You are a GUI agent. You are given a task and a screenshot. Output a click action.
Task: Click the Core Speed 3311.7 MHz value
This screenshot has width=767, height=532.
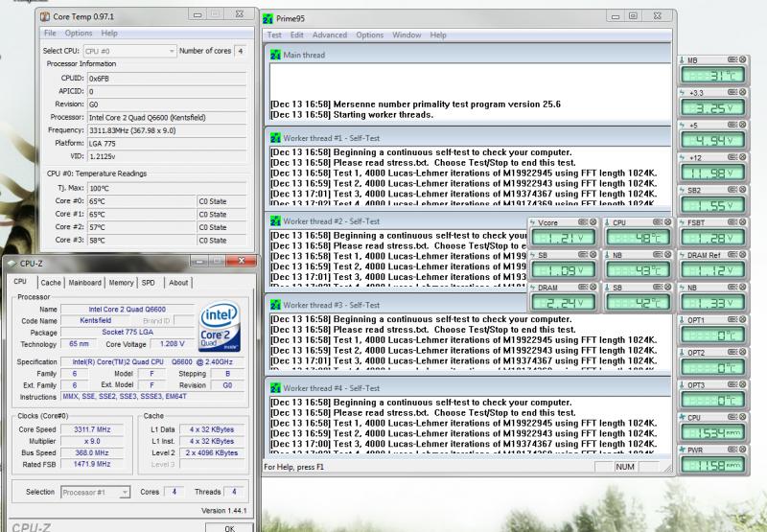pos(92,429)
